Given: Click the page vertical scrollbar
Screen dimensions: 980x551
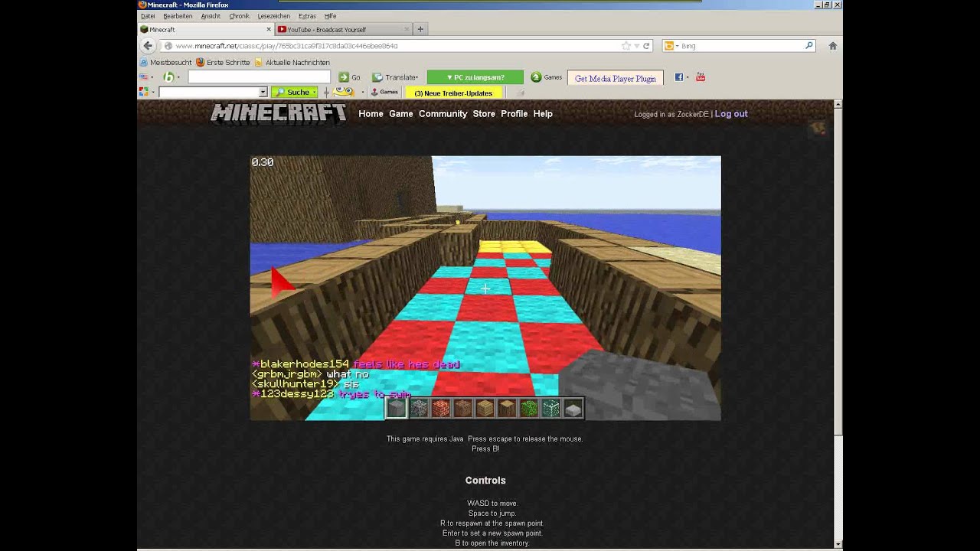Looking at the screenshot, I should tap(838, 272).
